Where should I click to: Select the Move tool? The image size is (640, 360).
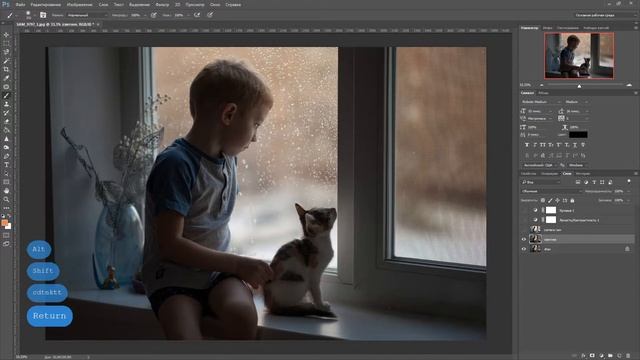click(6, 35)
